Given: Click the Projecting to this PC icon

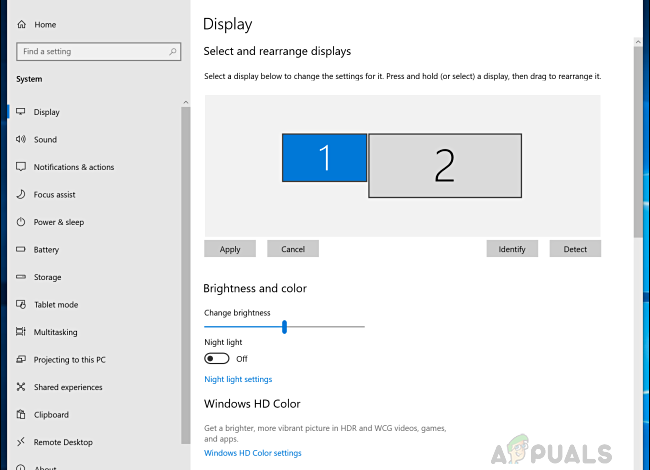Looking at the screenshot, I should (21, 359).
